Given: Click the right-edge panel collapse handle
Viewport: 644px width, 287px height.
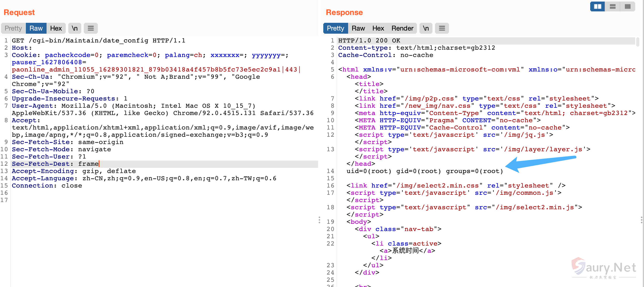Looking at the screenshot, I should [x=642, y=220].
